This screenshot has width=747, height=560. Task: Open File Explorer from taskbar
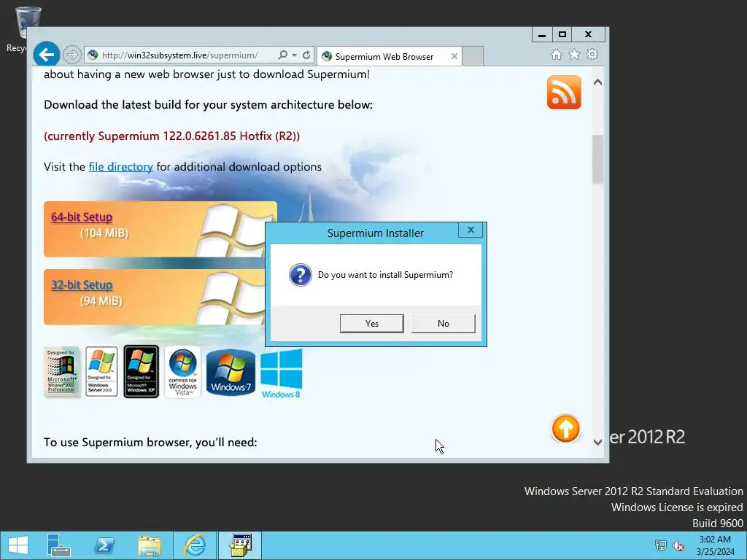149,545
